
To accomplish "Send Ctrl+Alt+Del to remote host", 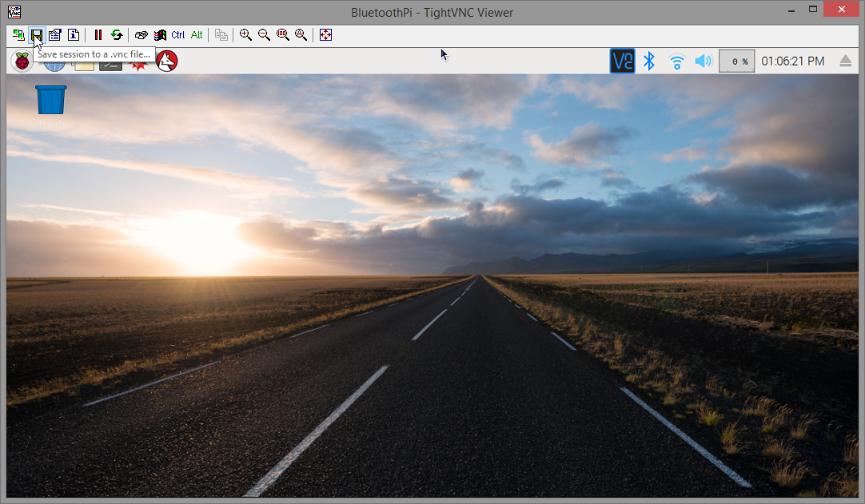I will coord(142,34).
